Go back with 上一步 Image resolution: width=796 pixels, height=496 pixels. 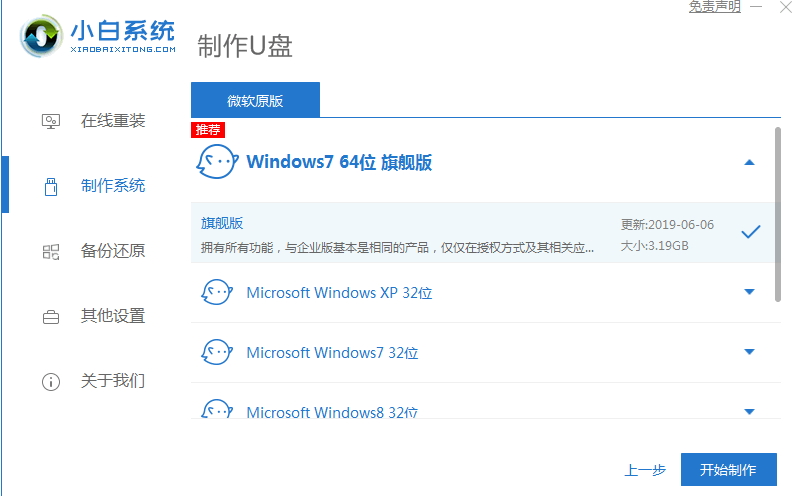pyautogui.click(x=645, y=470)
